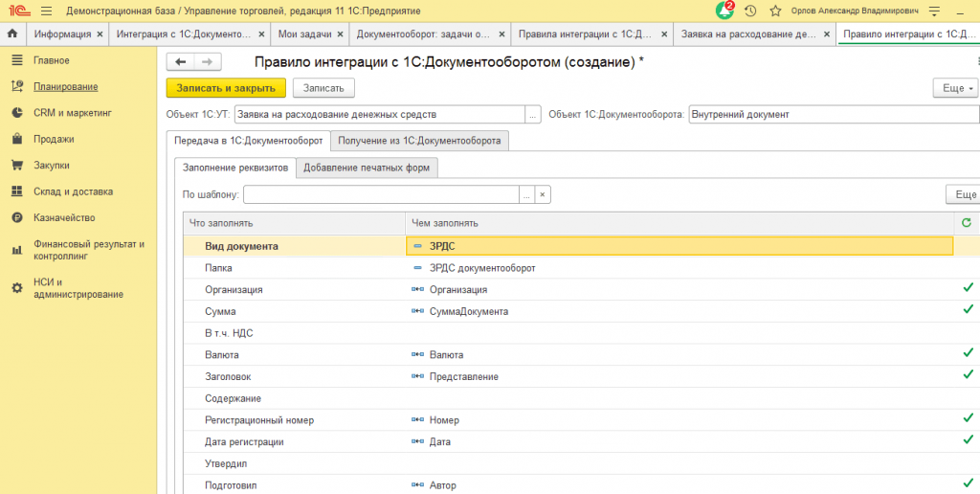Select the Представление value cell
The height and width of the screenshot is (494, 980).
click(679, 376)
